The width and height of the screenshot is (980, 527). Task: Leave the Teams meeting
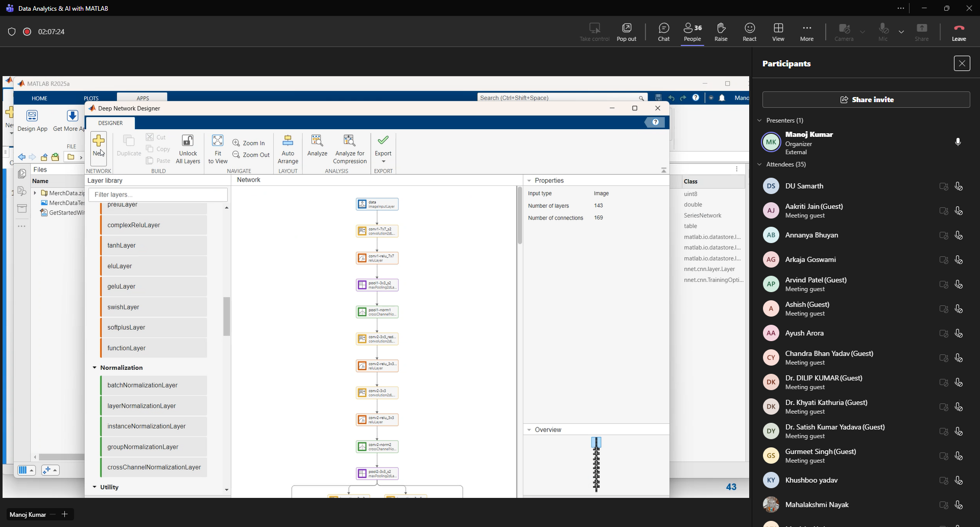pyautogui.click(x=959, y=32)
